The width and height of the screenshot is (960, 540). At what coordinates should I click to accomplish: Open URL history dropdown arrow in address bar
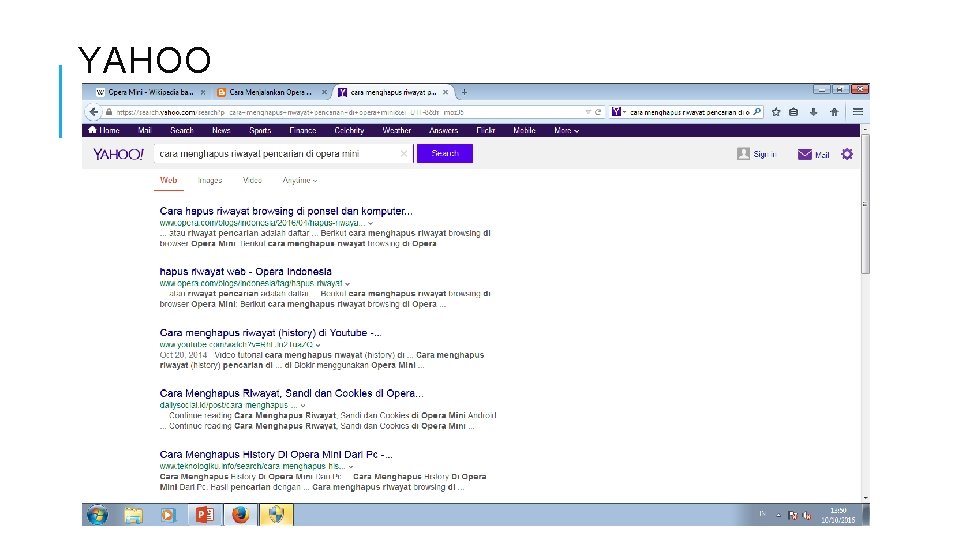(588, 112)
